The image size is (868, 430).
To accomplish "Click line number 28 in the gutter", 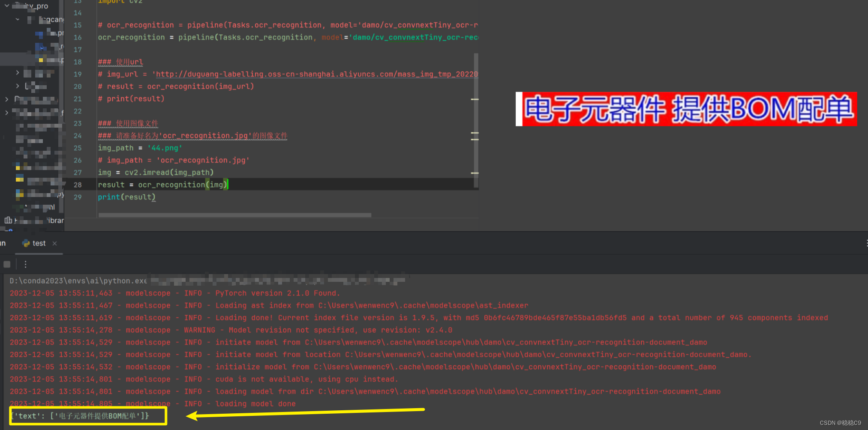I will [78, 185].
